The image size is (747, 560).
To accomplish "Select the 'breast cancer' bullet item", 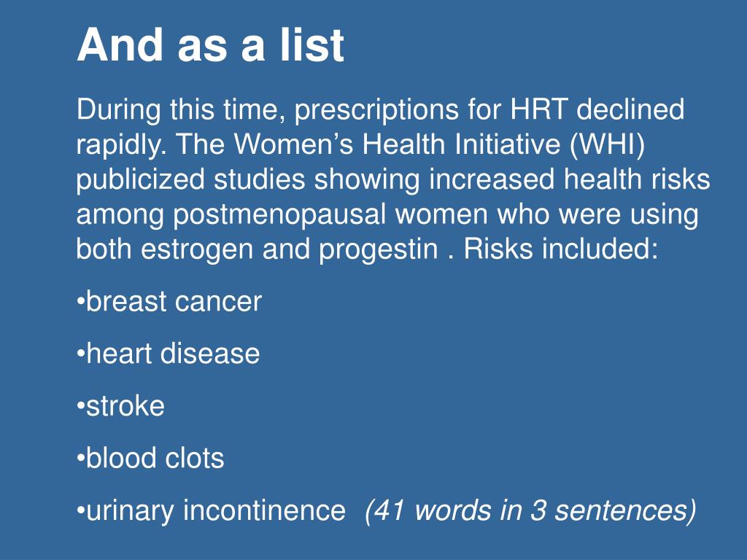I will (169, 301).
